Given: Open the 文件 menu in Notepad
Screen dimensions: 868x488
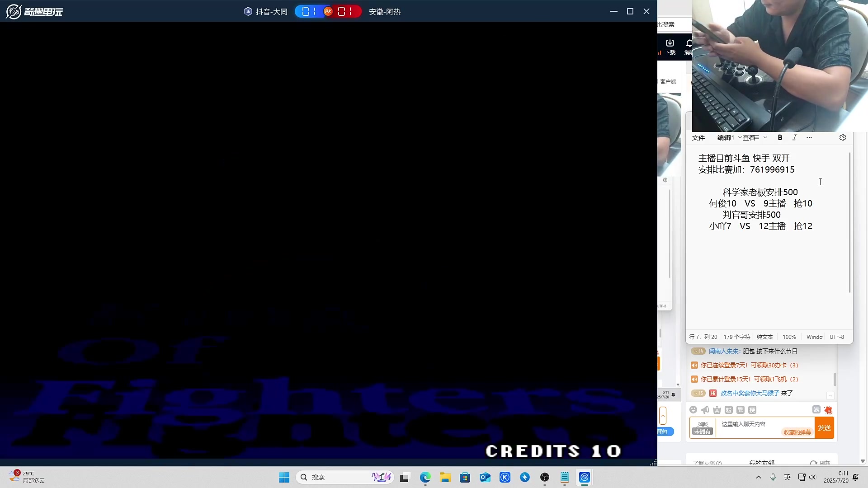Looking at the screenshot, I should point(698,138).
